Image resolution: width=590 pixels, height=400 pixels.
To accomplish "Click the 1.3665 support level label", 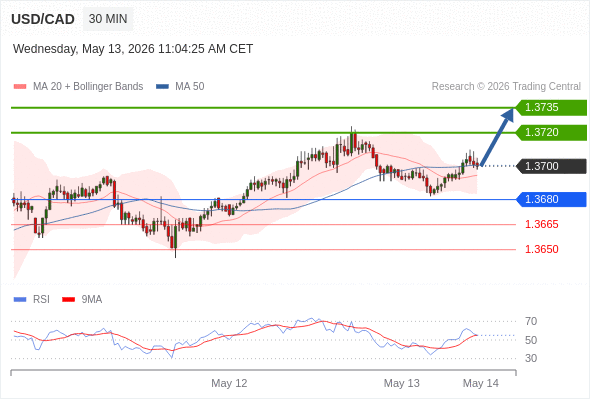I will pyautogui.click(x=541, y=225).
